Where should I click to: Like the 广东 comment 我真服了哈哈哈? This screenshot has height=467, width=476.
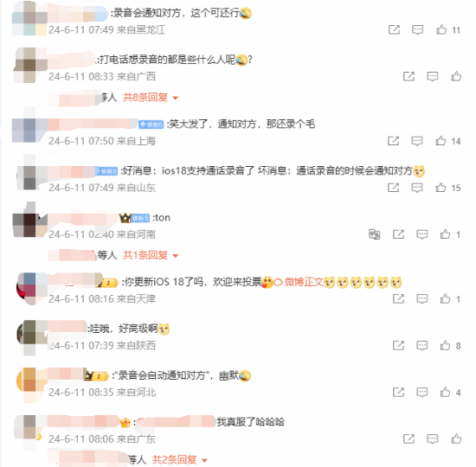tap(456, 438)
